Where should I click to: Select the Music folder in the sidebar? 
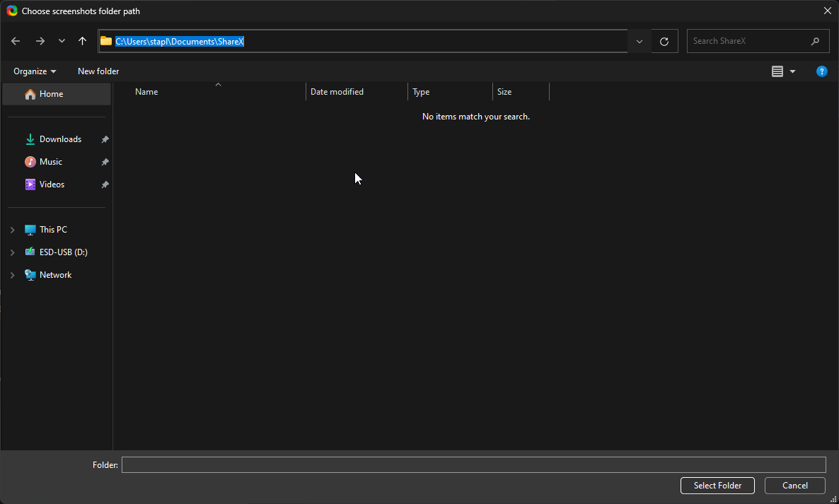[x=51, y=161]
